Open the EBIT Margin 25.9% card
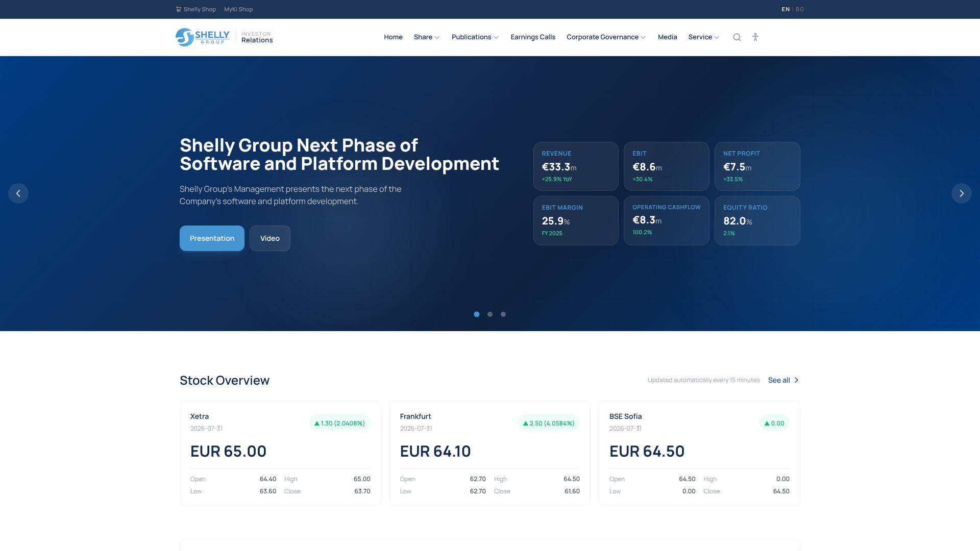980x551 pixels. point(576,220)
